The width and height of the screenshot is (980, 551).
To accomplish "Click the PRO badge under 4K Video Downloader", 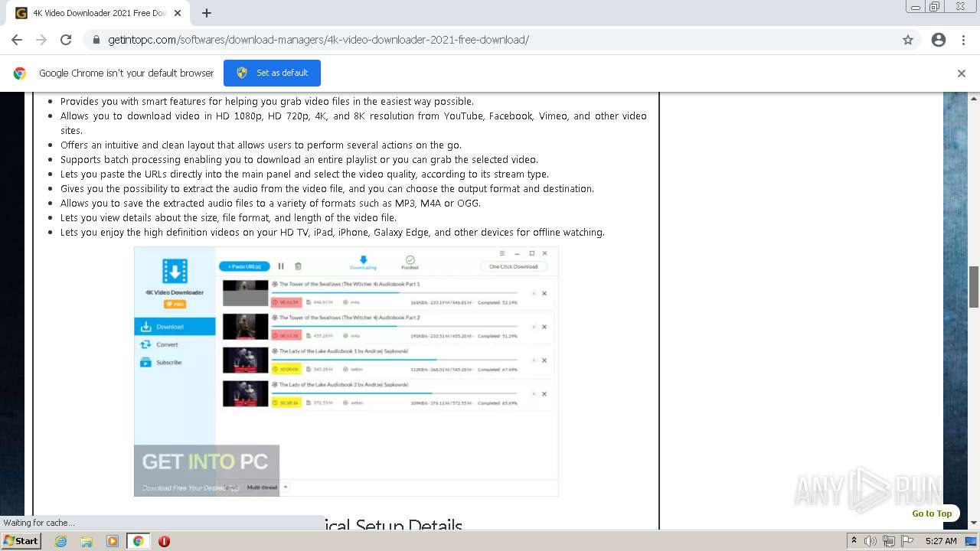I will pos(175,305).
